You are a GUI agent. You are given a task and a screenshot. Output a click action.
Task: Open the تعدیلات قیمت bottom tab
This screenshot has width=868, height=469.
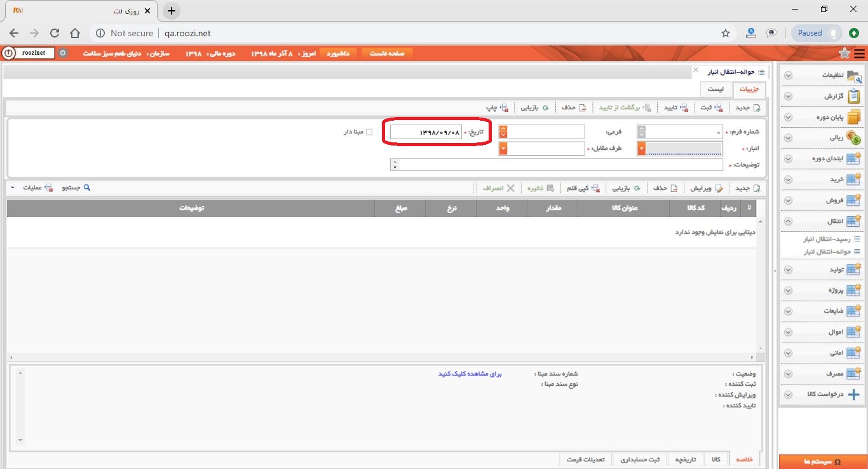[587, 459]
